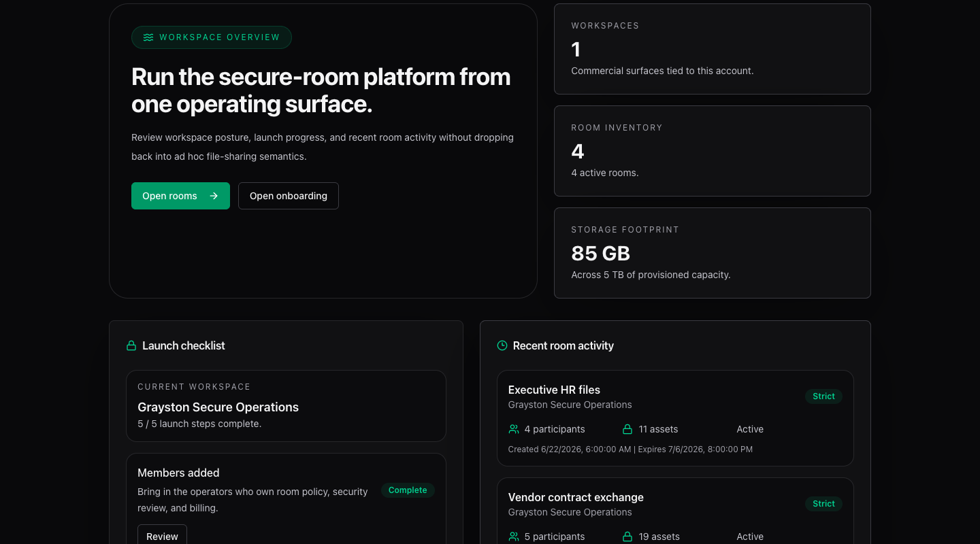980x544 pixels.
Task: Click the Complete badge on Members added
Action: (x=408, y=490)
